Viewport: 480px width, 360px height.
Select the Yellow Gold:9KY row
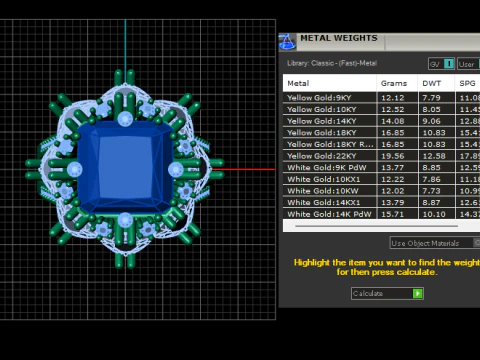coord(381,98)
